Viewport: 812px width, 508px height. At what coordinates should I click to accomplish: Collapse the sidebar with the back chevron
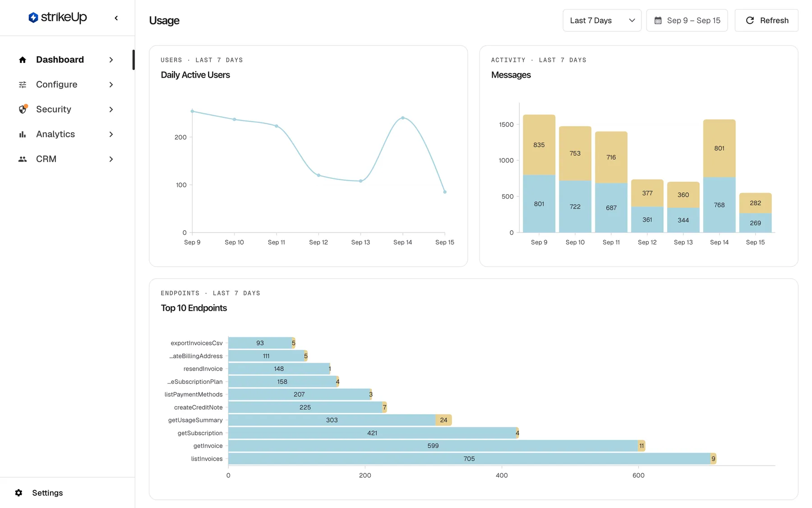tap(116, 18)
